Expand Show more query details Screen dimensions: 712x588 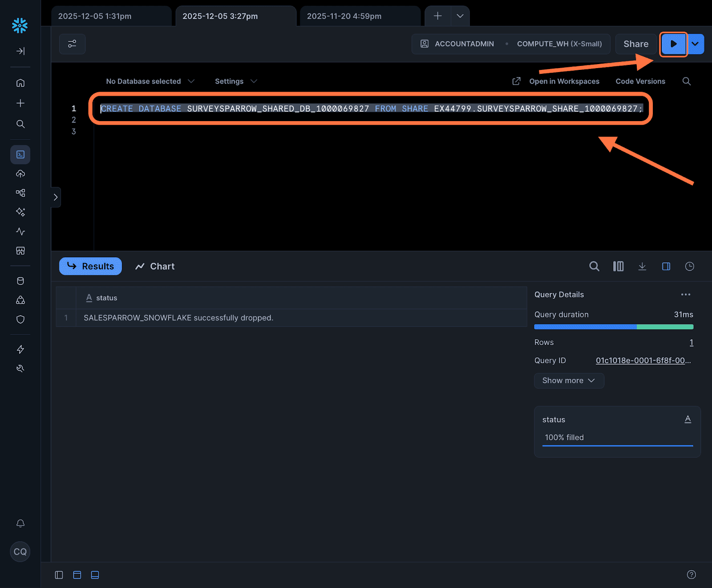click(x=569, y=381)
